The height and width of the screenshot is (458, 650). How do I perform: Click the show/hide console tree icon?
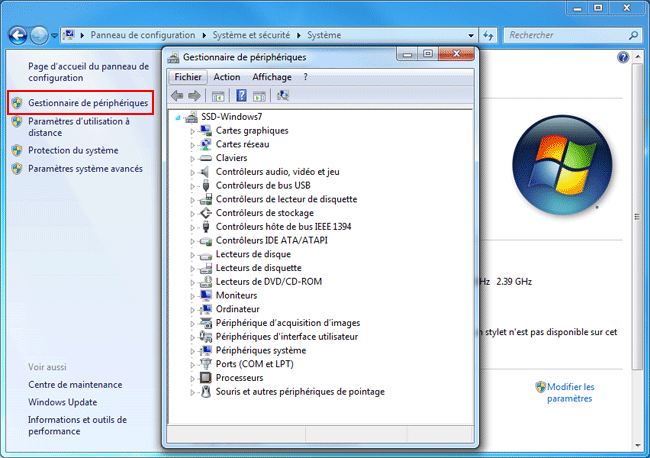218,96
